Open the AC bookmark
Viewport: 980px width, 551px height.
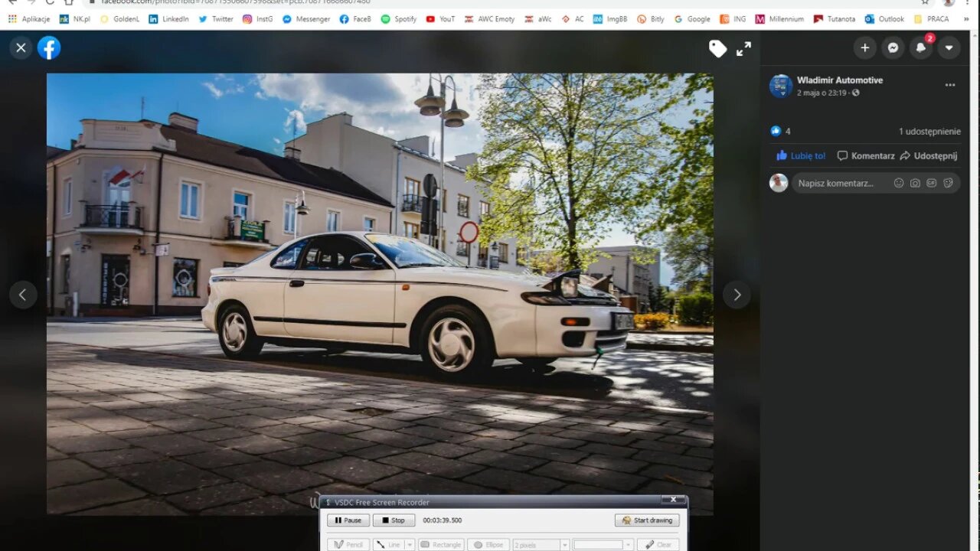(573, 19)
